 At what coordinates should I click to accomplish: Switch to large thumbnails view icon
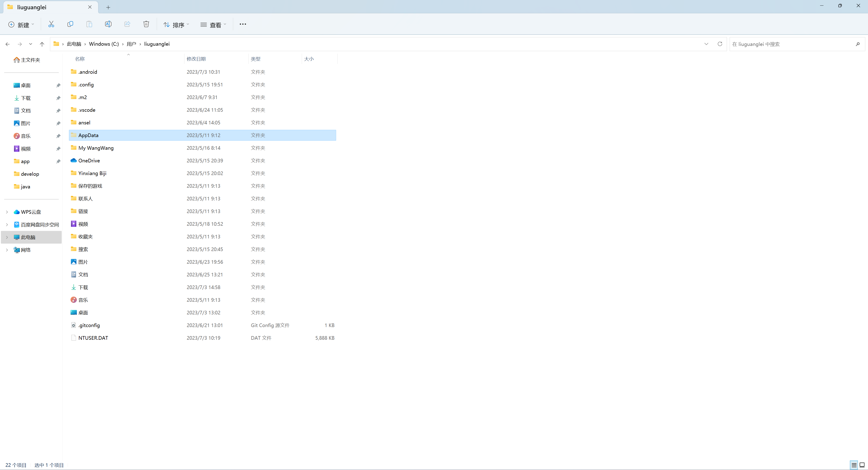pyautogui.click(x=862, y=465)
